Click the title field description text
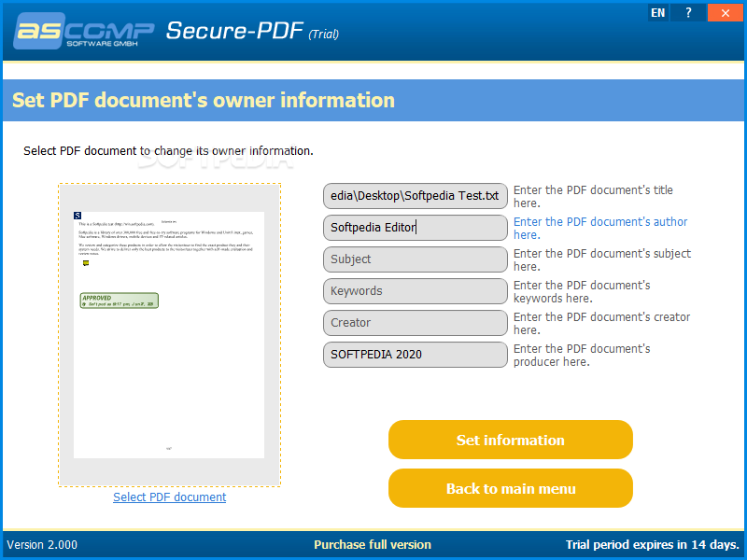The height and width of the screenshot is (560, 747). 593,196
